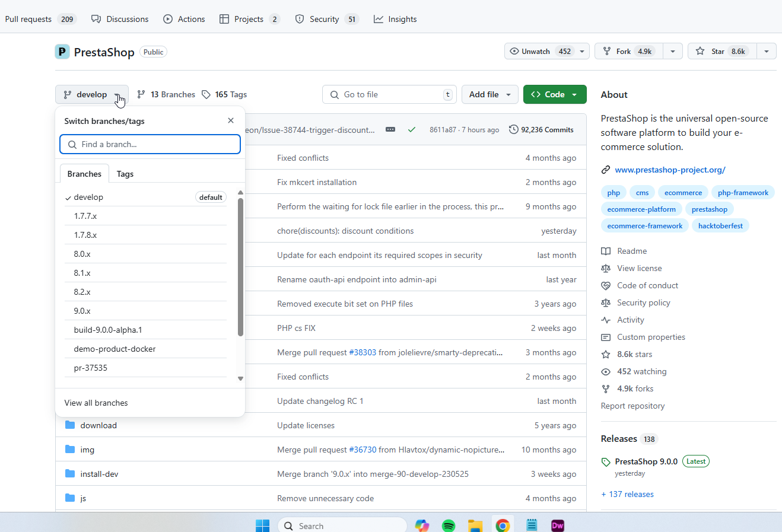The width and height of the screenshot is (782, 532).
Task: Click the Code of conduct heart icon
Action: [606, 285]
